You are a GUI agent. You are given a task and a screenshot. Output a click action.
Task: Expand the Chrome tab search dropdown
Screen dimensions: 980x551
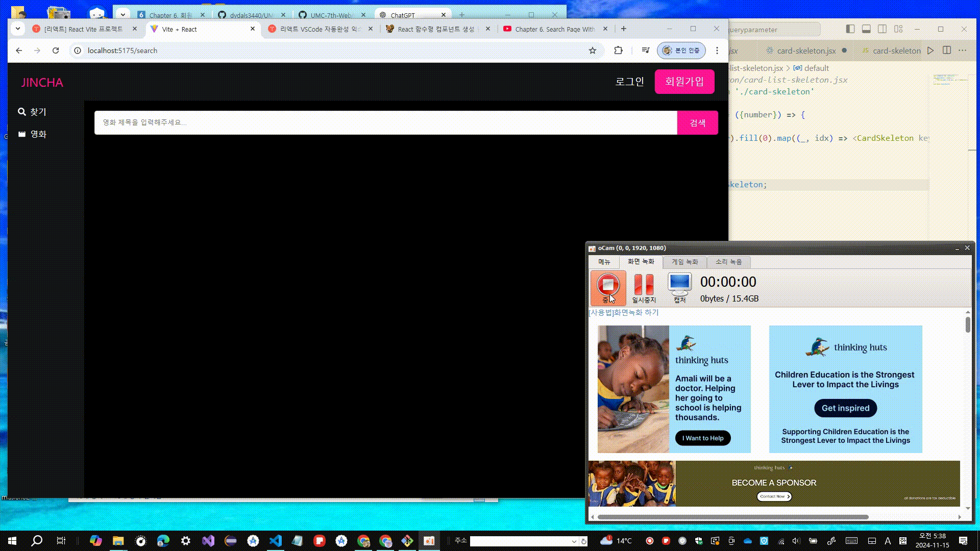tap(18, 29)
